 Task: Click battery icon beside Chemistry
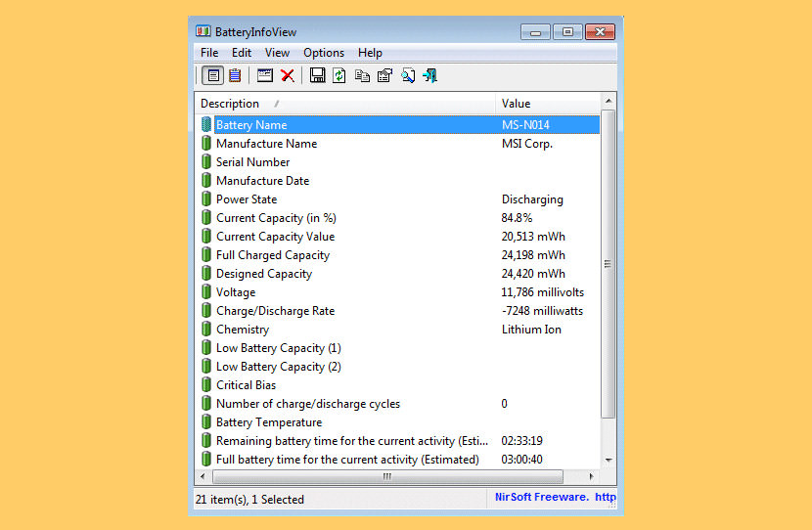[x=206, y=329]
